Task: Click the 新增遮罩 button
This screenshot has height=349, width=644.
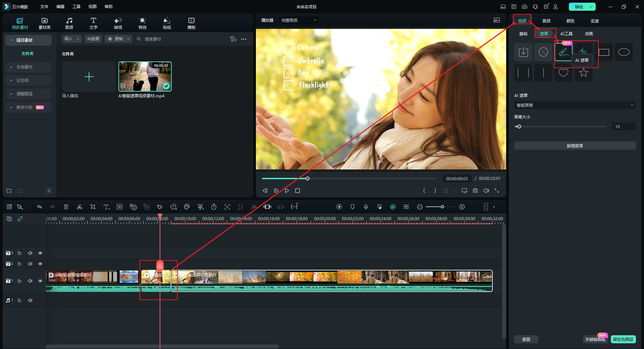Action: point(575,146)
